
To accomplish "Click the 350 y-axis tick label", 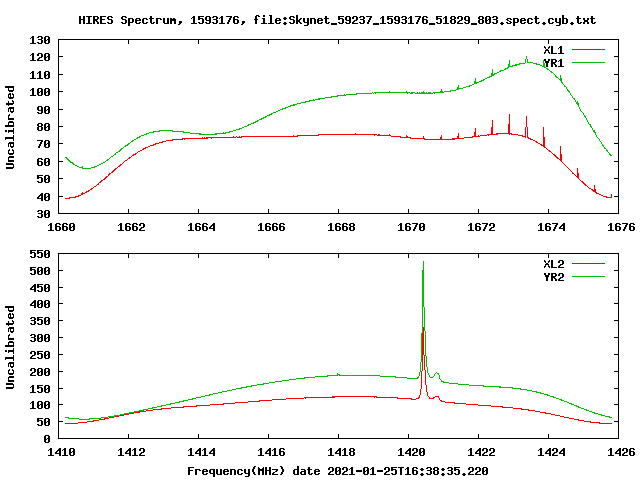I will pos(40,322).
